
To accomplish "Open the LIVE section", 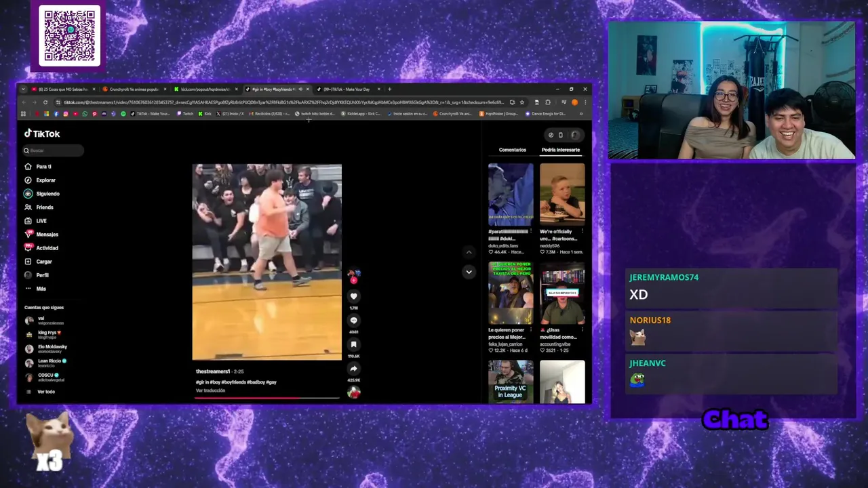I will coord(36,221).
